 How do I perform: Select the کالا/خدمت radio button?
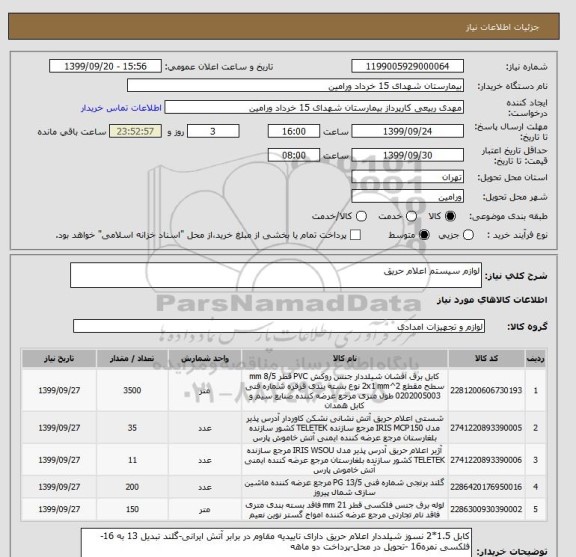pyautogui.click(x=361, y=216)
